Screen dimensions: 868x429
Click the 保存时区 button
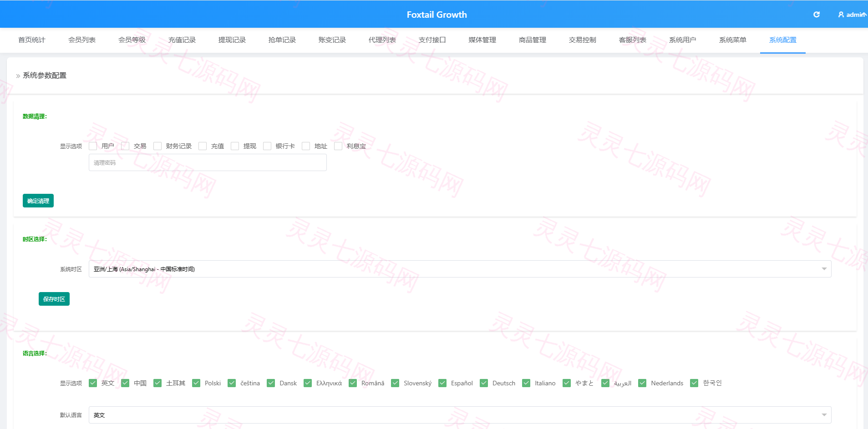click(x=54, y=299)
